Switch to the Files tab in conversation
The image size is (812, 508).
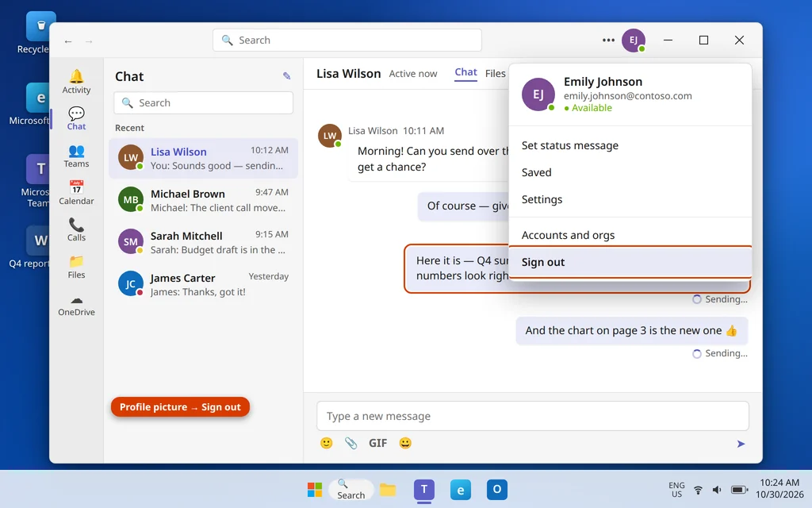(495, 74)
